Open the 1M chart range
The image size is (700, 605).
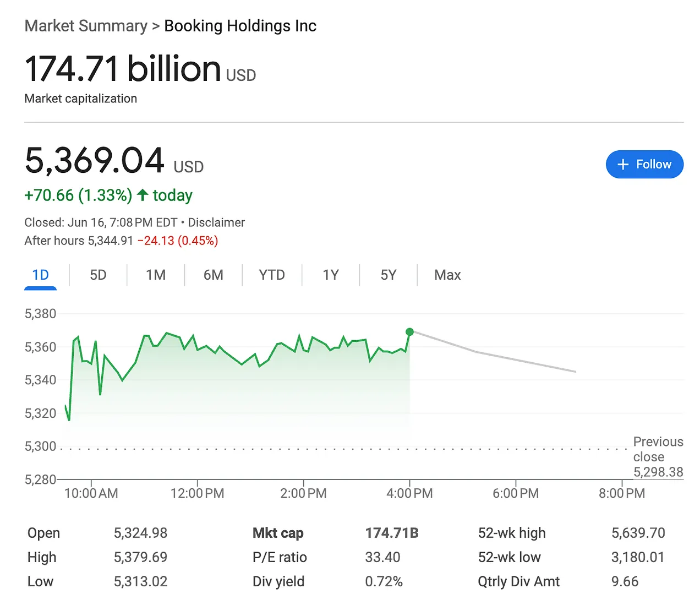click(156, 275)
